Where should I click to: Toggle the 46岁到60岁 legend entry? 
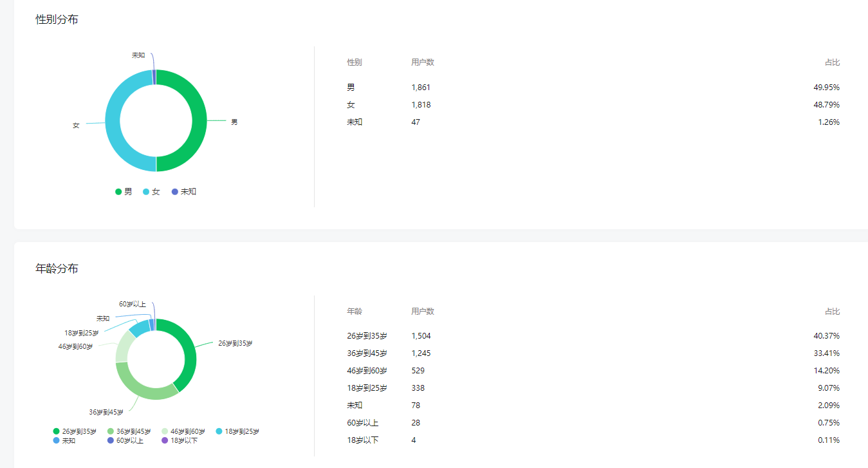[183, 431]
